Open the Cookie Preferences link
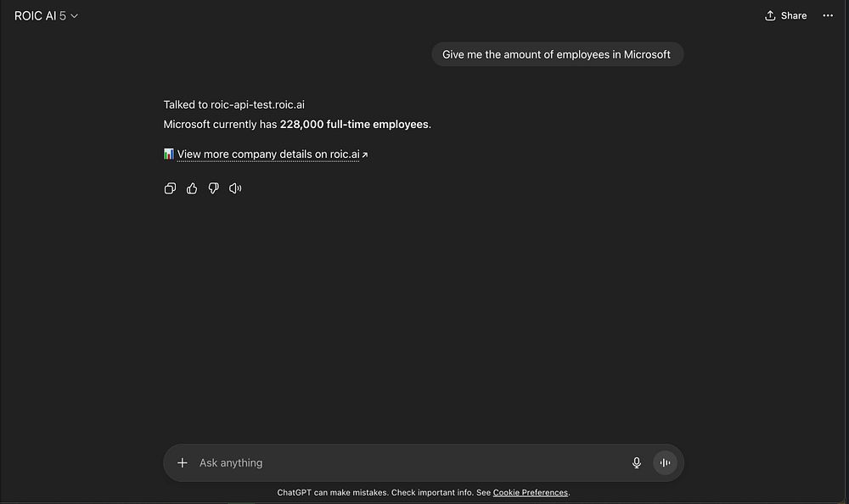Viewport: 849px width, 504px height. click(530, 493)
